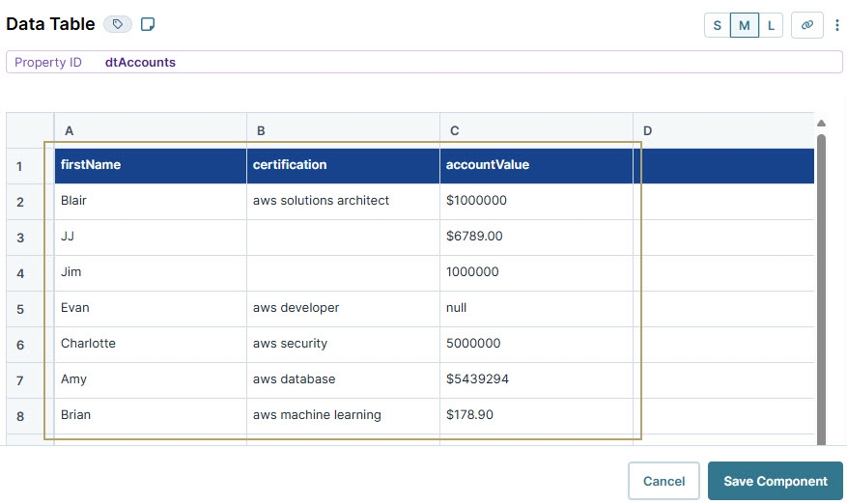Select column header A

click(150, 130)
